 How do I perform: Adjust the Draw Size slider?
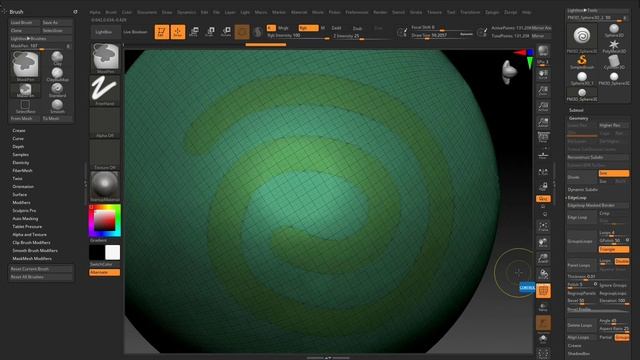click(x=442, y=36)
